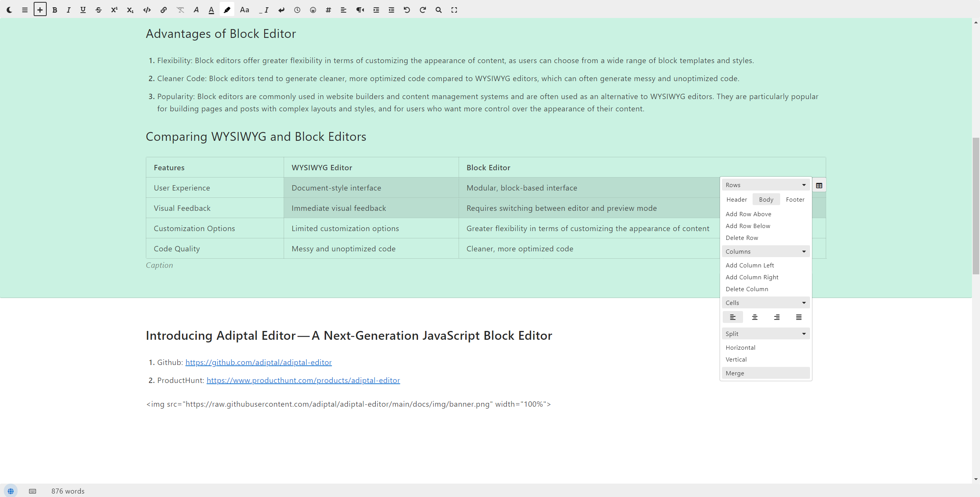Image resolution: width=980 pixels, height=497 pixels.
Task: Click the table Caption field
Action: click(159, 265)
